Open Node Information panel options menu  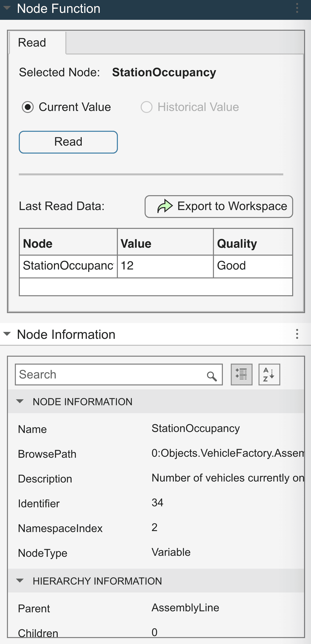click(297, 334)
